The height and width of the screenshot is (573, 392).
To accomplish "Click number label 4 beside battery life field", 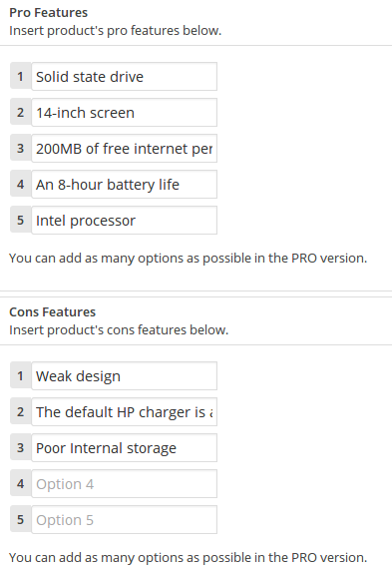I will 20,184.
